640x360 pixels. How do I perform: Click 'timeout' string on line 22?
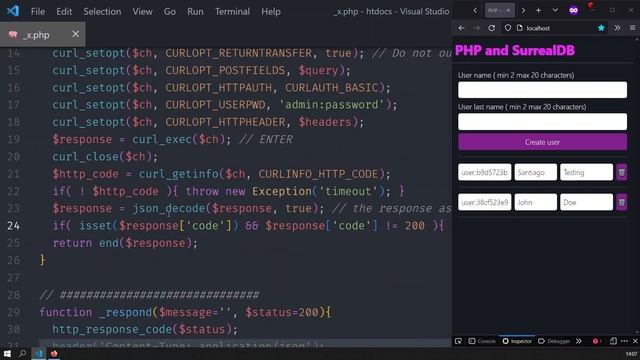click(x=348, y=191)
